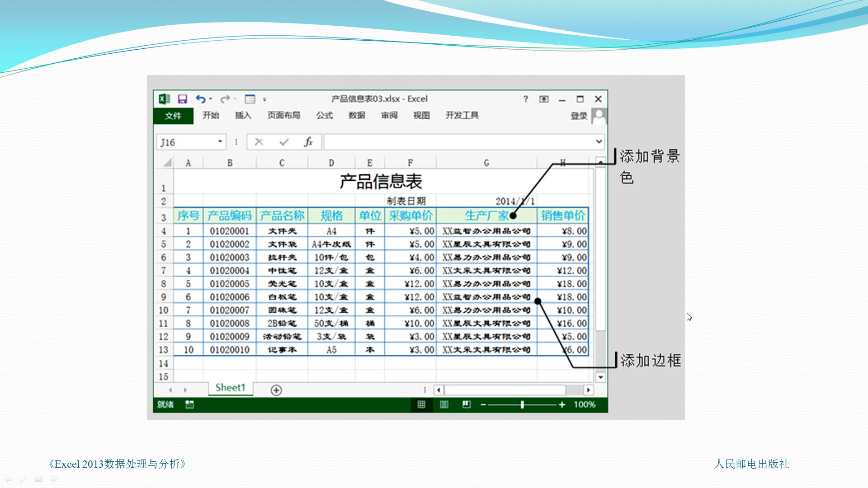Expand the Undo history dropdown arrow
This screenshot has width=868, height=488.
coord(209,99)
